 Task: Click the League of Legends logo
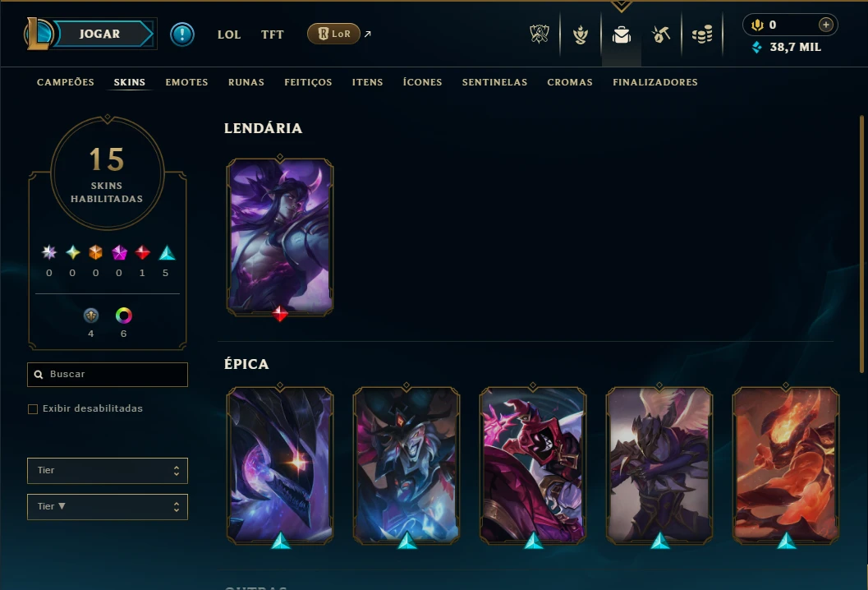tap(38, 33)
